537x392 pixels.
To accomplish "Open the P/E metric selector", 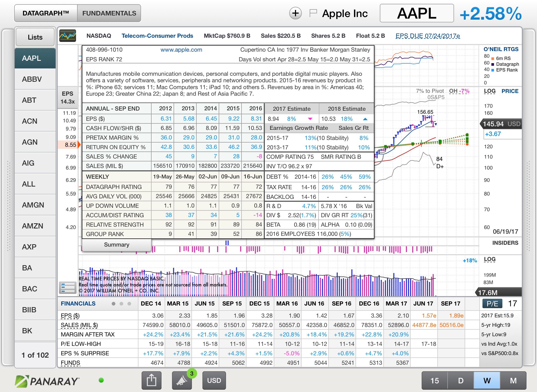I will pos(492,304).
